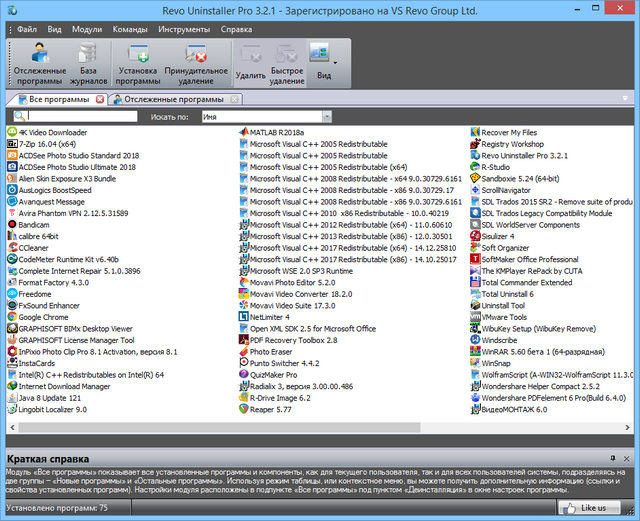
Task: Select Format Factory 4.3.0 in the list
Action: (48, 282)
